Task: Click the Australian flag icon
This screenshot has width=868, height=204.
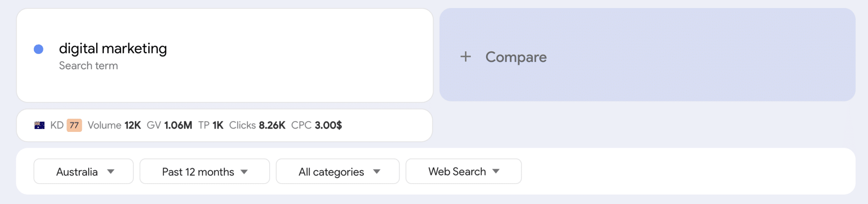Action: coord(39,126)
